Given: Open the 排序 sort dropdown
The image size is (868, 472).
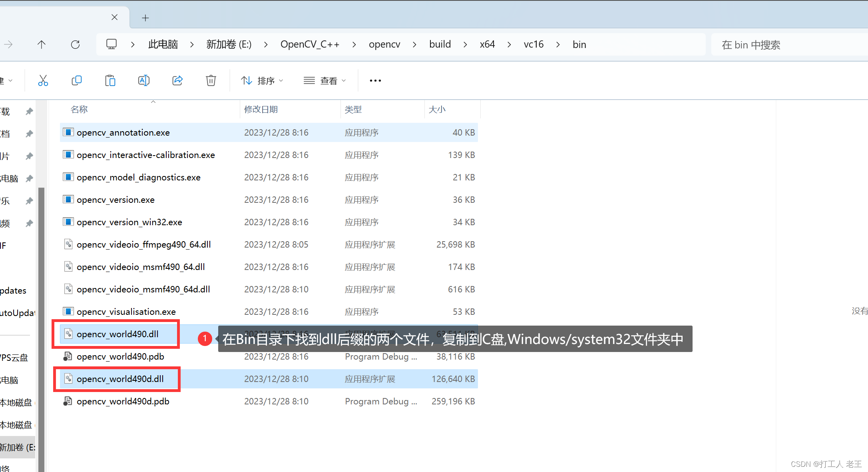Looking at the screenshot, I should tap(262, 80).
